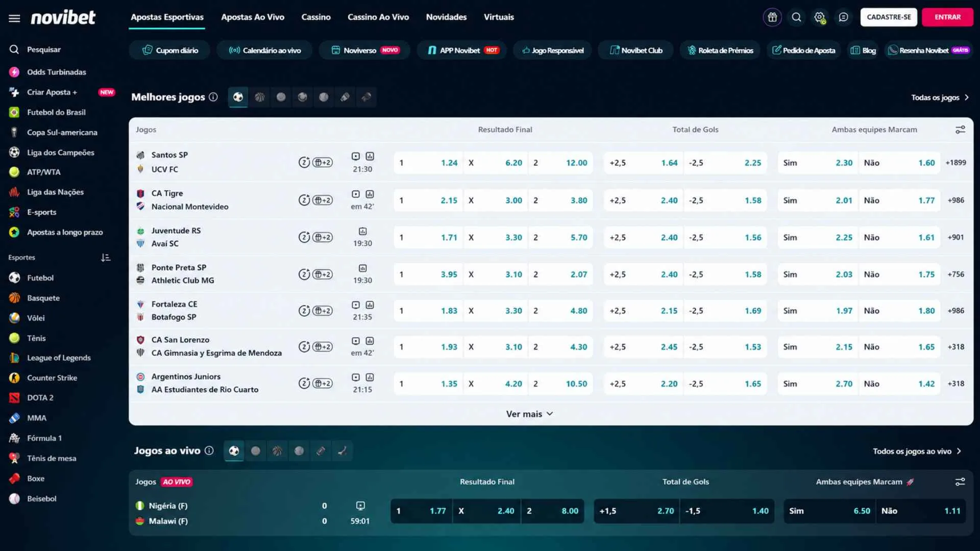This screenshot has height=551, width=980.
Task: Open the CA San Lorenzo live stream icon
Action: pyautogui.click(x=356, y=341)
